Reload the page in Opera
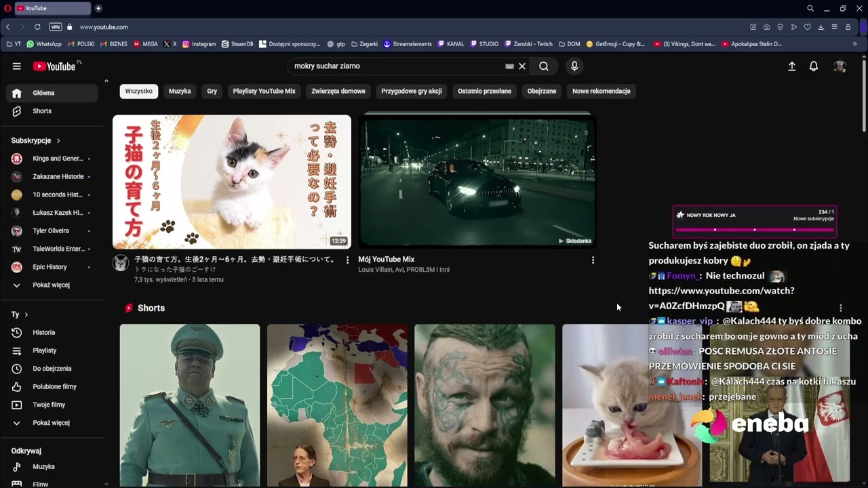 (37, 27)
